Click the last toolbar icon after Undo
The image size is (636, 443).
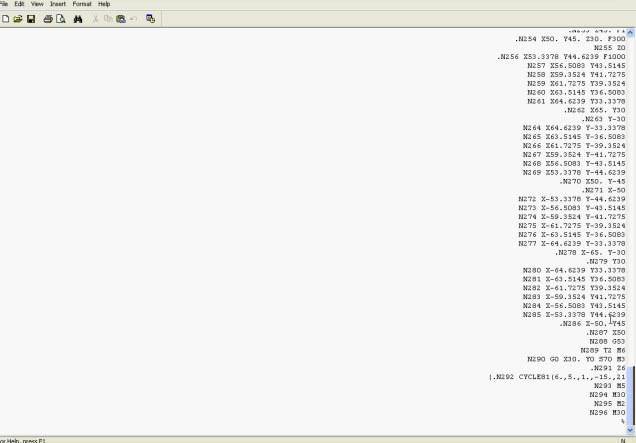[x=150, y=19]
